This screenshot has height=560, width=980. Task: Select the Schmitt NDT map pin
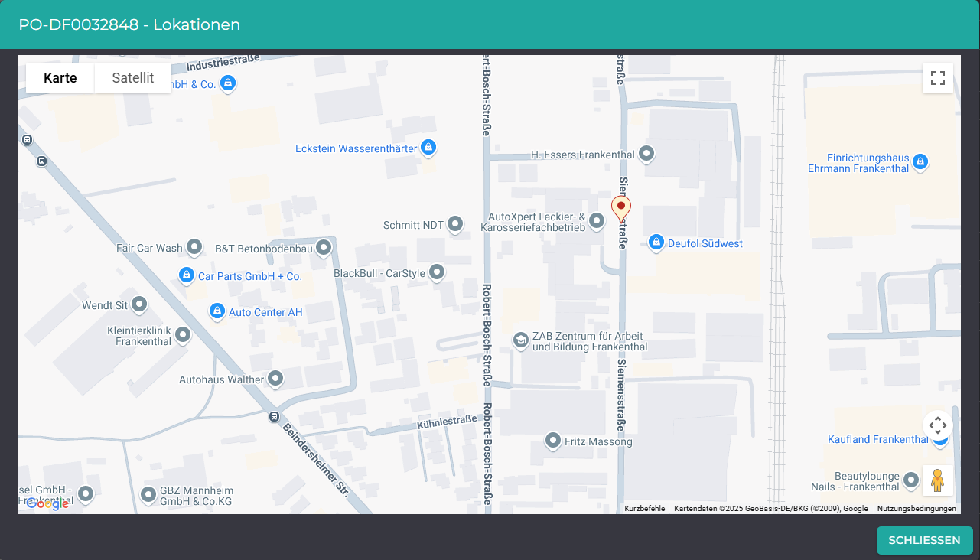pyautogui.click(x=455, y=224)
